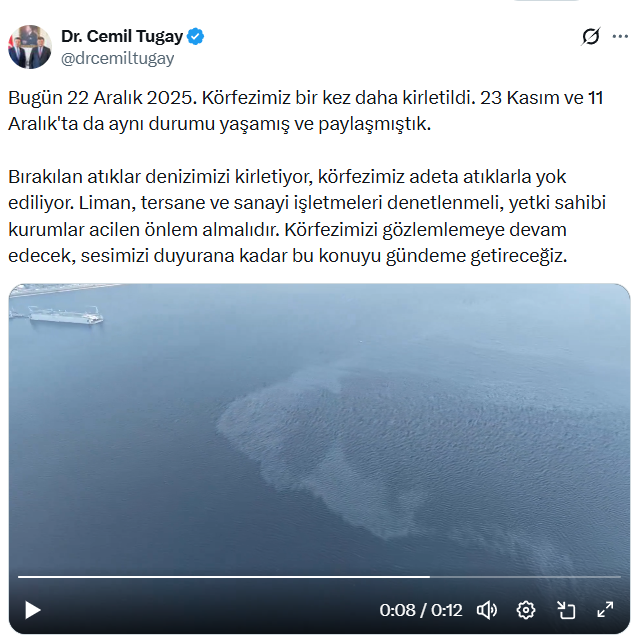The height and width of the screenshot is (641, 643).
Task: Click the video progress bar's played portion
Action: pos(224,577)
